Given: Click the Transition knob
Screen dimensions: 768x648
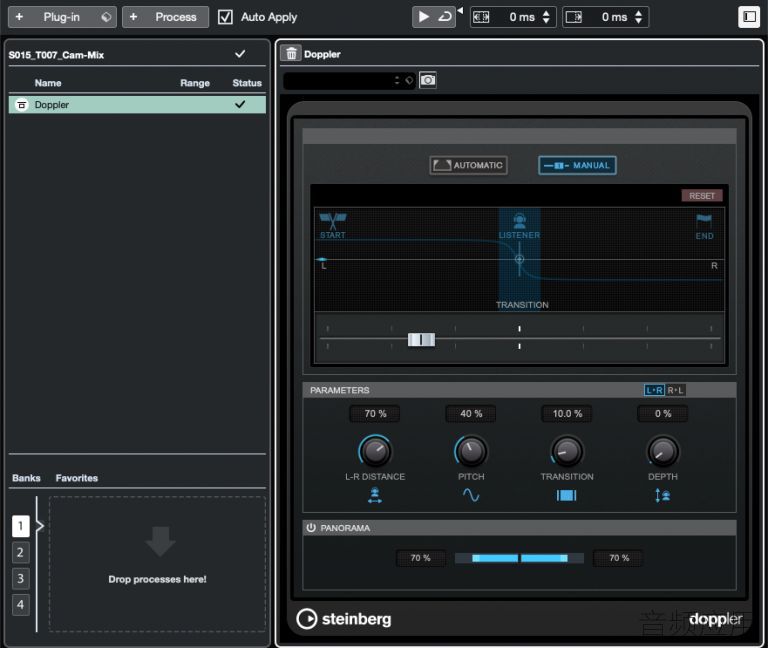Looking at the screenshot, I should pyautogui.click(x=567, y=451).
